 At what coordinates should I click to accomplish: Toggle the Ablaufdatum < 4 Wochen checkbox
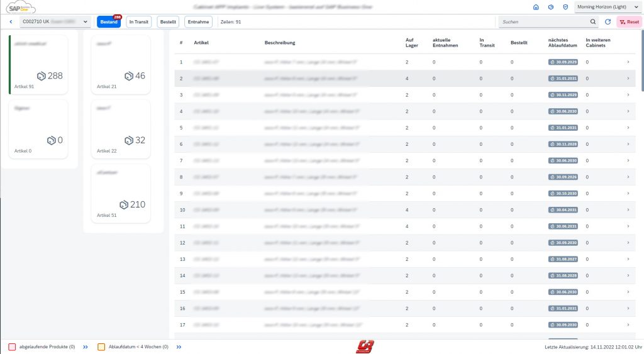[x=101, y=346]
